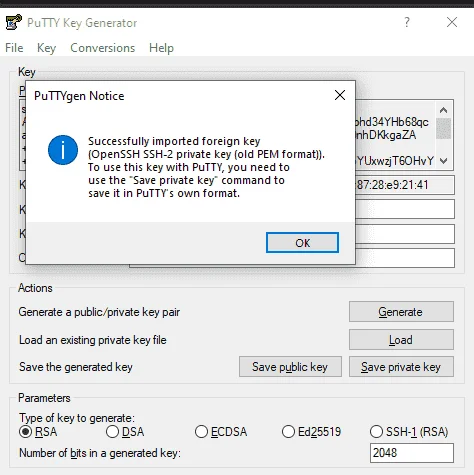474x475 pixels.
Task: Click the key passphrase field
Action: click(404, 234)
